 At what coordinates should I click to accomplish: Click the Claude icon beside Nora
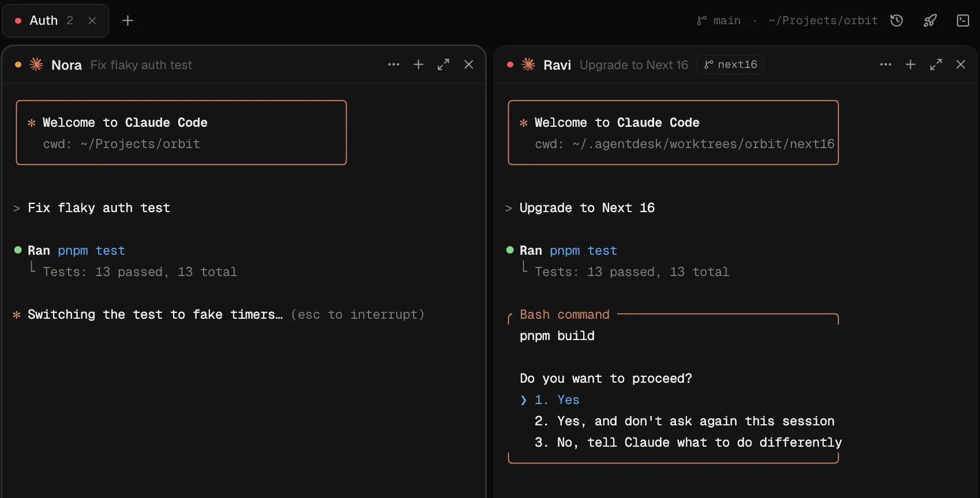tap(36, 65)
